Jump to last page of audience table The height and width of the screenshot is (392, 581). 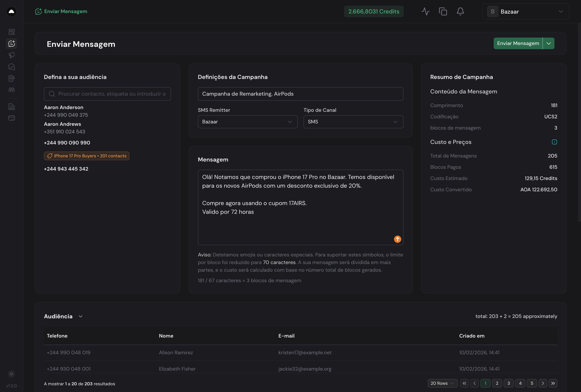553,383
